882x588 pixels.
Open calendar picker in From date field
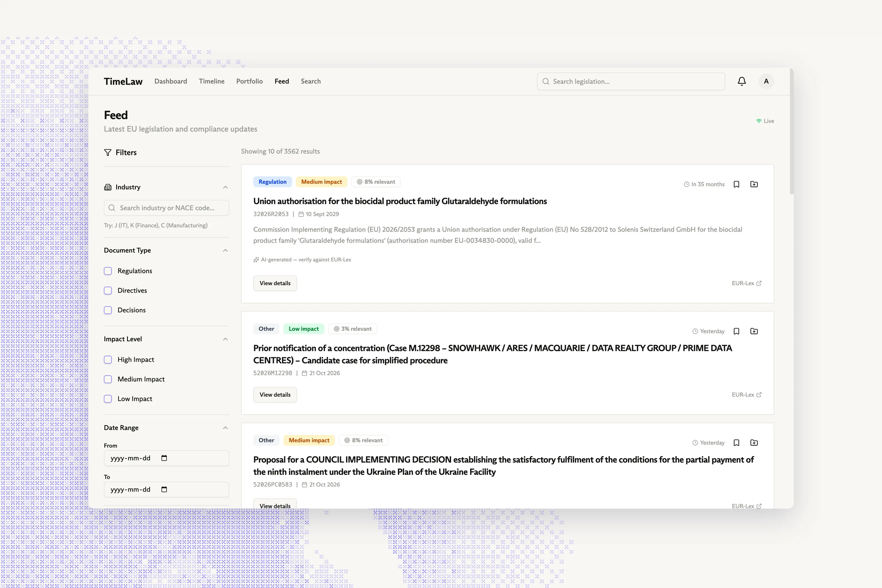(x=164, y=458)
